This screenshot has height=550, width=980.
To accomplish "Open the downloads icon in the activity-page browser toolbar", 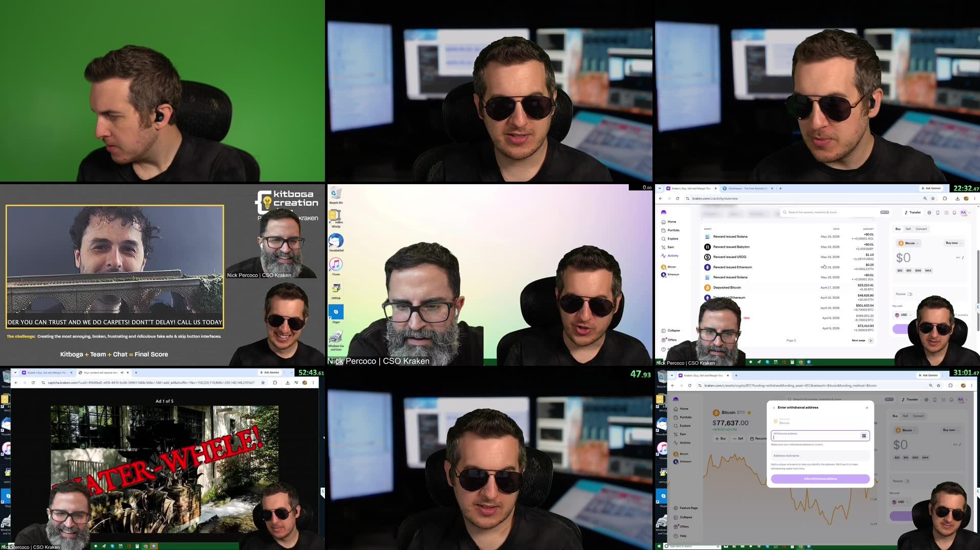I will pyautogui.click(x=957, y=199).
